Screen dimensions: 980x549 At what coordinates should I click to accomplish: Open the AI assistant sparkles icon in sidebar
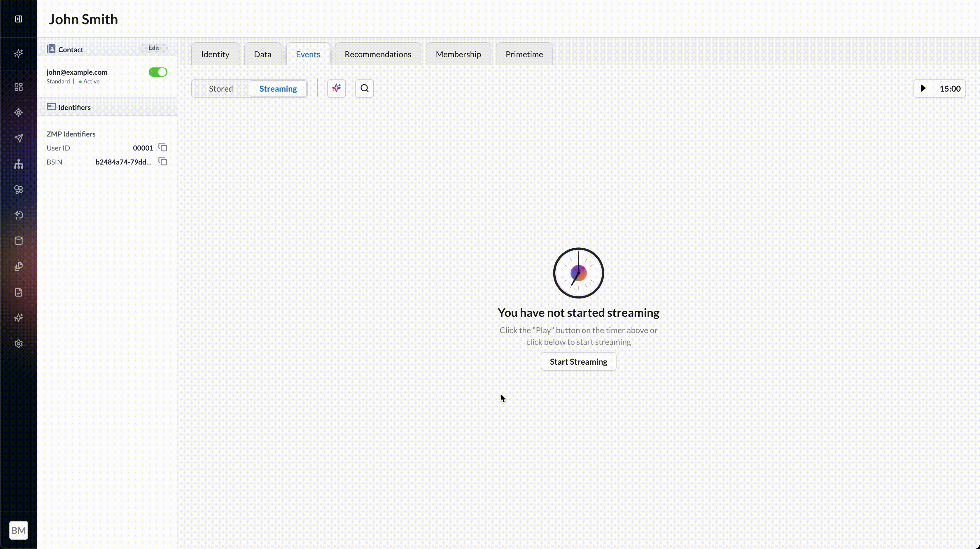click(x=18, y=54)
